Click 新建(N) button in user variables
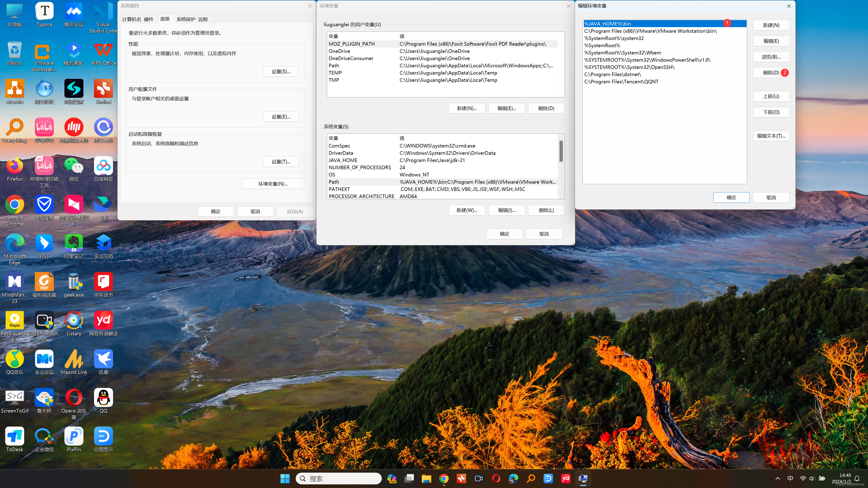Viewport: 868px width, 488px height. (467, 108)
